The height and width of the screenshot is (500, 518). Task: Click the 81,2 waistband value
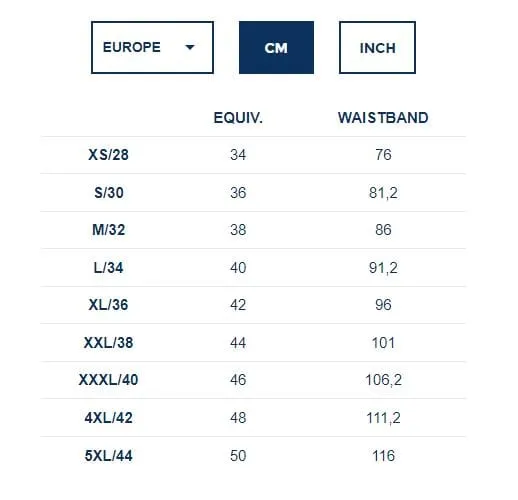click(383, 193)
